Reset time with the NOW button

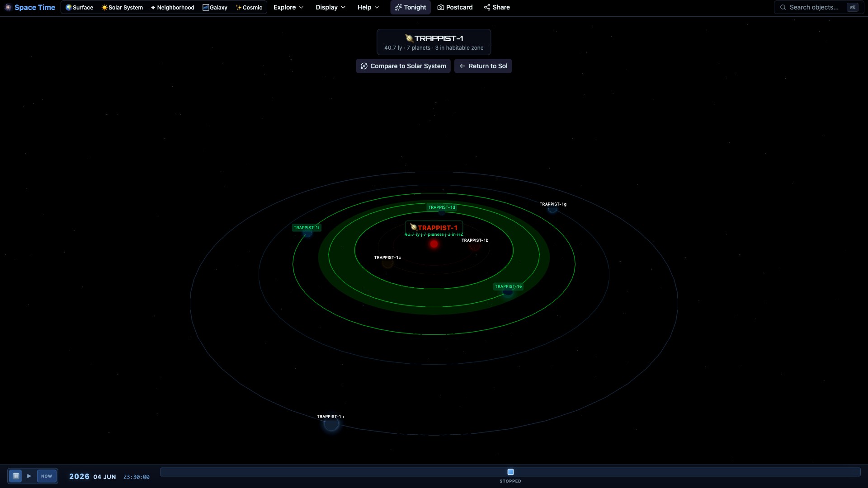point(47,476)
